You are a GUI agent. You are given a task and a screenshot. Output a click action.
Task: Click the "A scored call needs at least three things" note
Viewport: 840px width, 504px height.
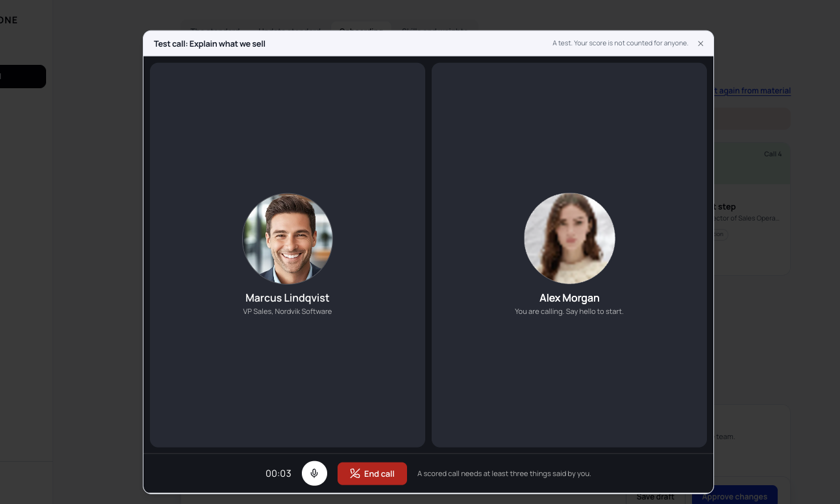[x=504, y=474]
